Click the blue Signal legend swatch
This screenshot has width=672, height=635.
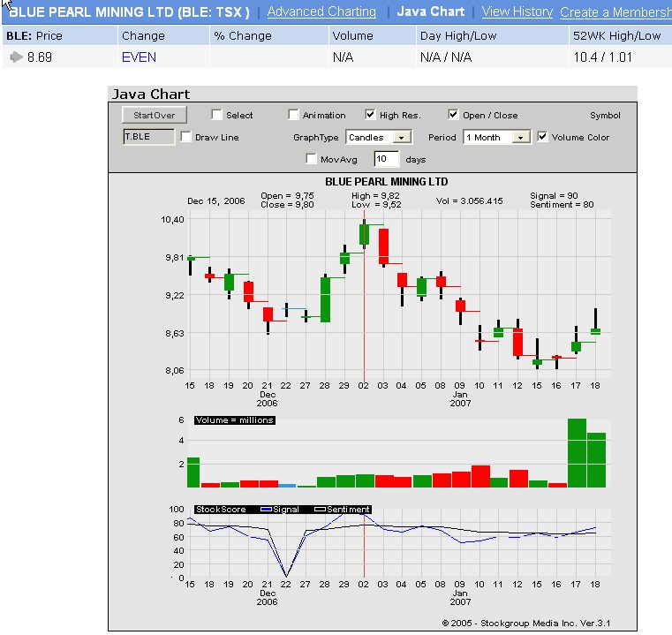click(x=266, y=510)
